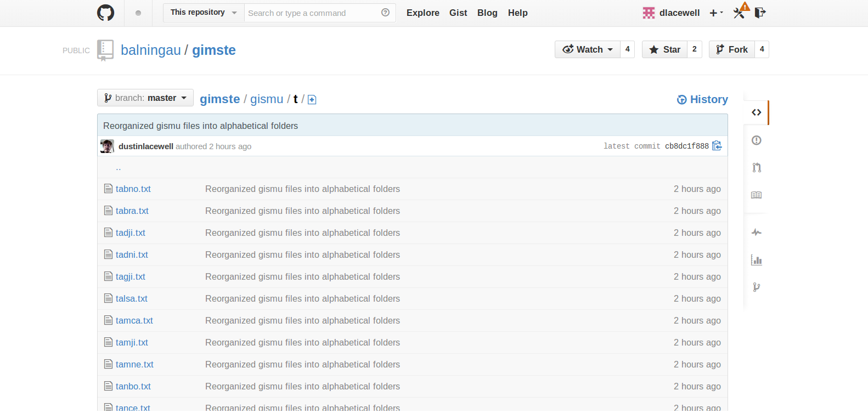Open Network branch icon in sidebar

pos(757,287)
